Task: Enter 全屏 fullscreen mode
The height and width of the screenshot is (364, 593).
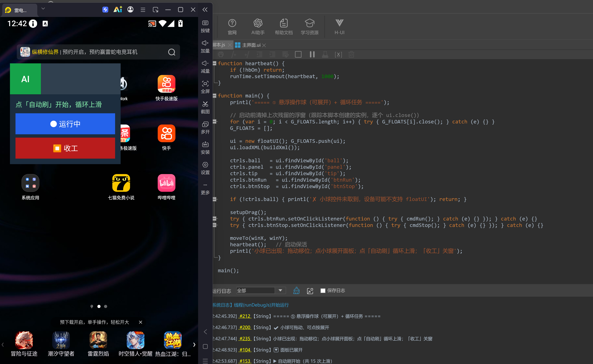Action: [x=205, y=87]
